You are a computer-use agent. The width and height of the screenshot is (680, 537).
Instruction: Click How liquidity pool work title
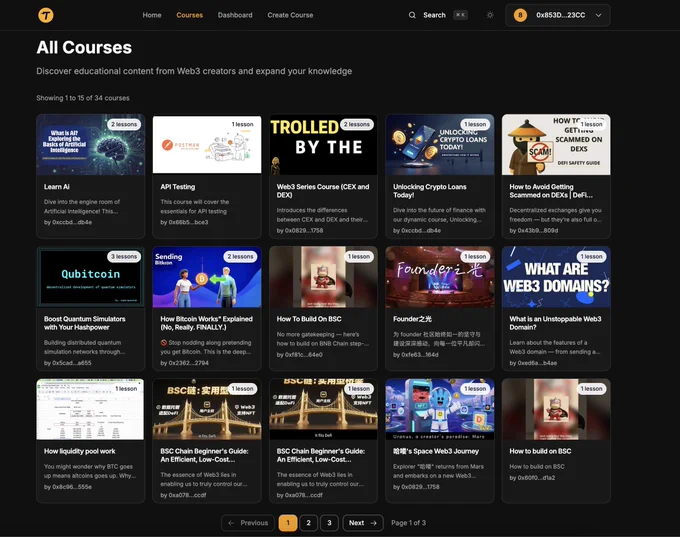pyautogui.click(x=80, y=452)
